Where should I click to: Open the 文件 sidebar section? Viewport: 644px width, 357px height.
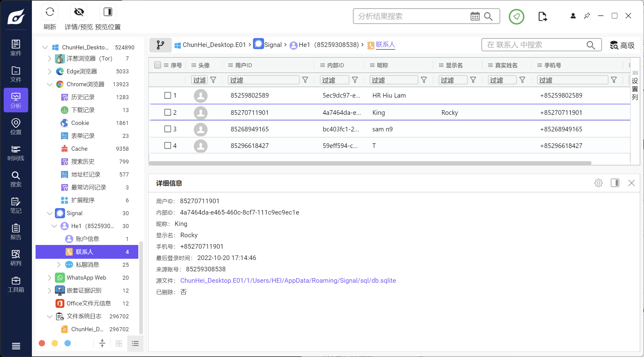(x=16, y=74)
